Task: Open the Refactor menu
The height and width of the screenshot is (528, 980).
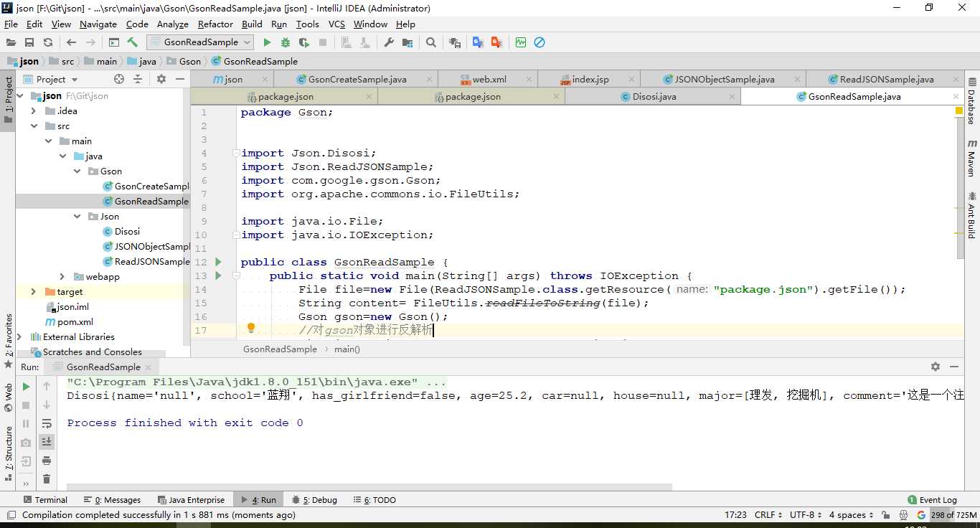Action: (x=215, y=24)
